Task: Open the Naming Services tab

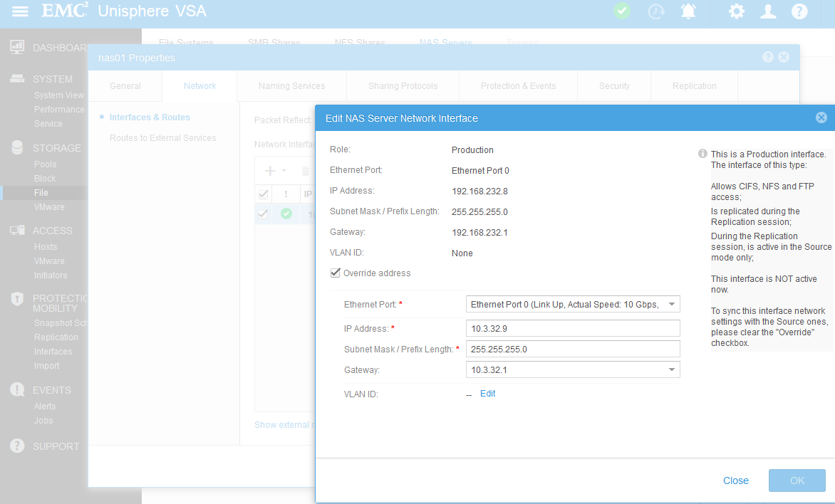Action: (x=291, y=86)
